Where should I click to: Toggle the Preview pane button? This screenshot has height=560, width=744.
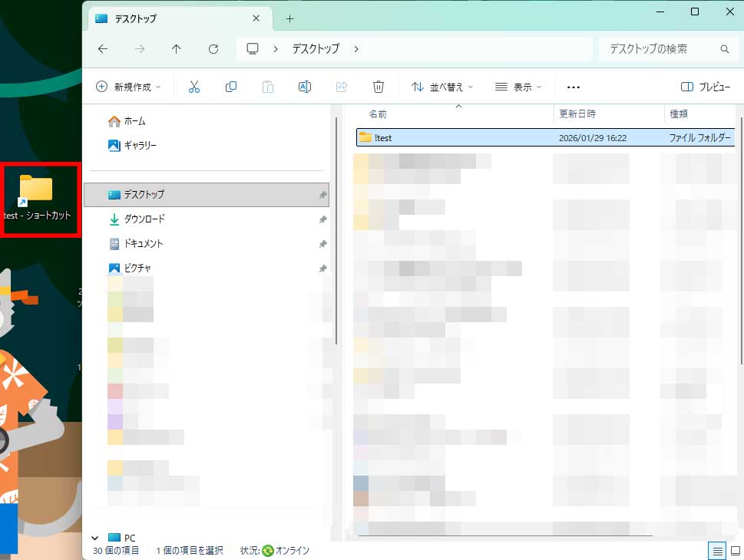[705, 87]
